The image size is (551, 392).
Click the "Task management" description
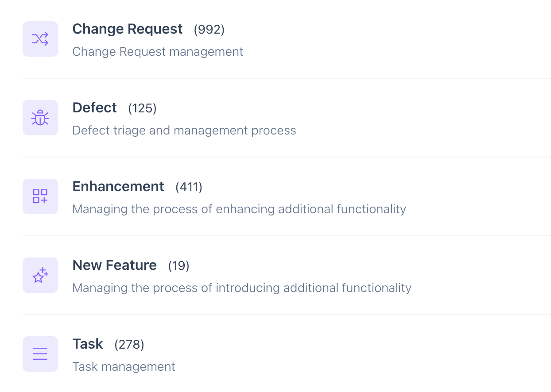[x=124, y=367]
